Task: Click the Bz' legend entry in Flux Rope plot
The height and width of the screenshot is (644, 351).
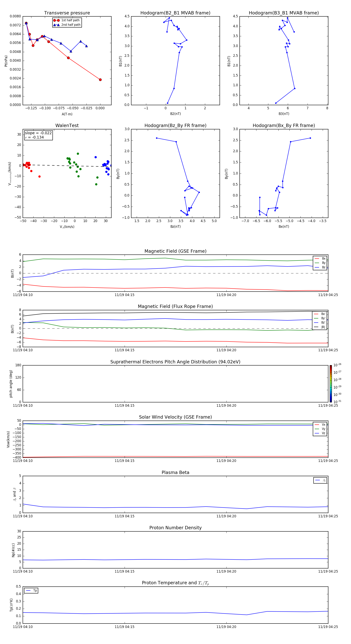Action: point(320,323)
